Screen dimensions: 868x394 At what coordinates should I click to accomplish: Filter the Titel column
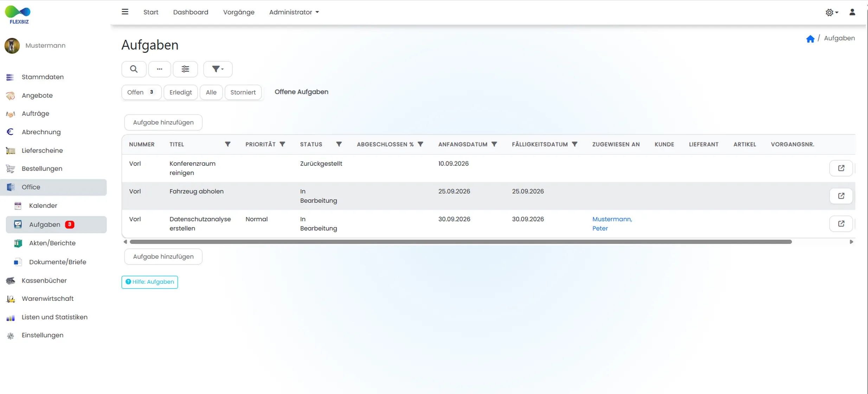tap(227, 144)
